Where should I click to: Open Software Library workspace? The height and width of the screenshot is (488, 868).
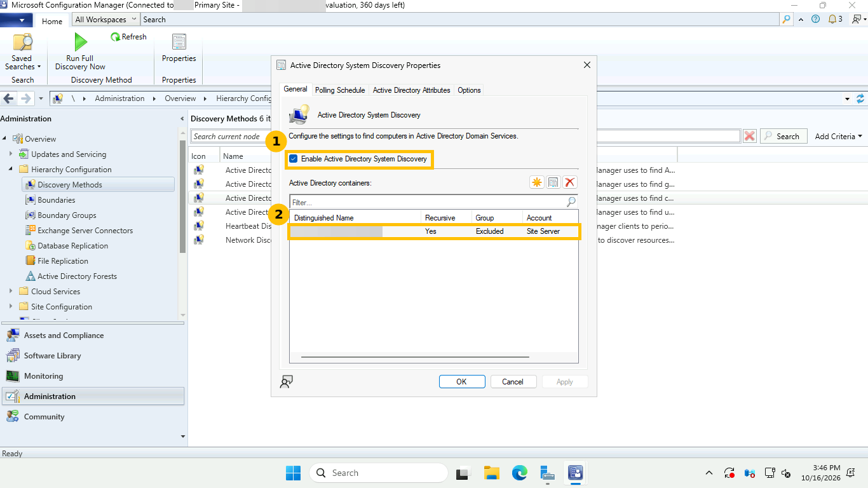[x=93, y=356]
